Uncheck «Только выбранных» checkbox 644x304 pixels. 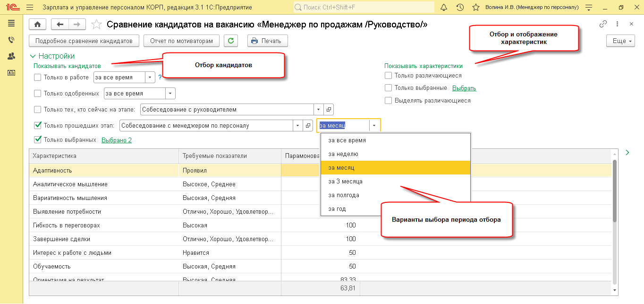[x=38, y=140]
